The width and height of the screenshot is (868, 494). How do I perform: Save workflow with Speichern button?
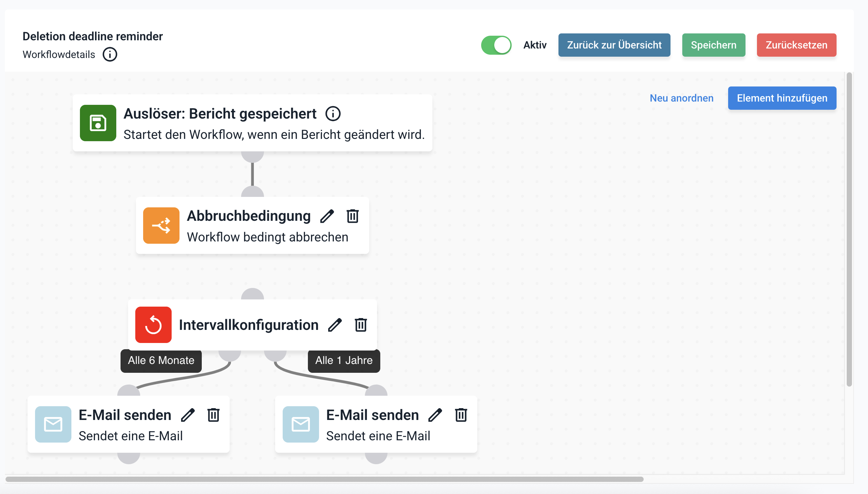click(x=713, y=45)
